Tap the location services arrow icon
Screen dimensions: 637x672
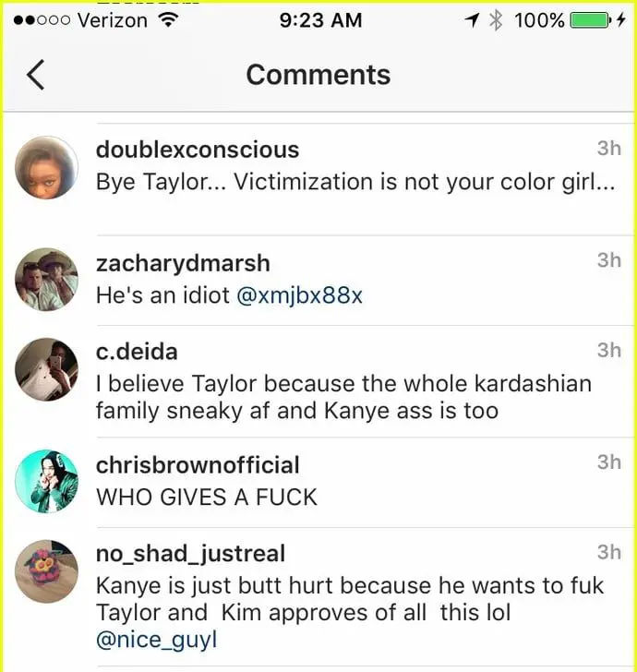pos(472,20)
